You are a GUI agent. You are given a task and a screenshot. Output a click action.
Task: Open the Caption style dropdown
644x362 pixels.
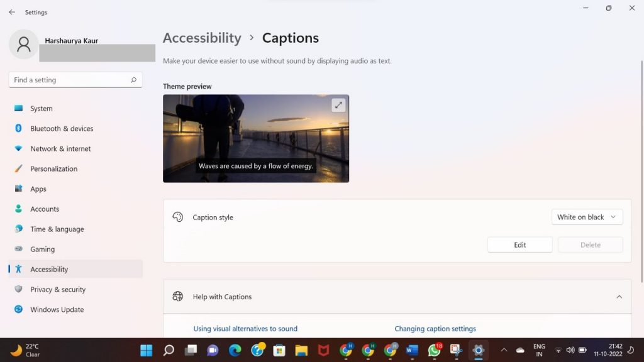pos(587,217)
